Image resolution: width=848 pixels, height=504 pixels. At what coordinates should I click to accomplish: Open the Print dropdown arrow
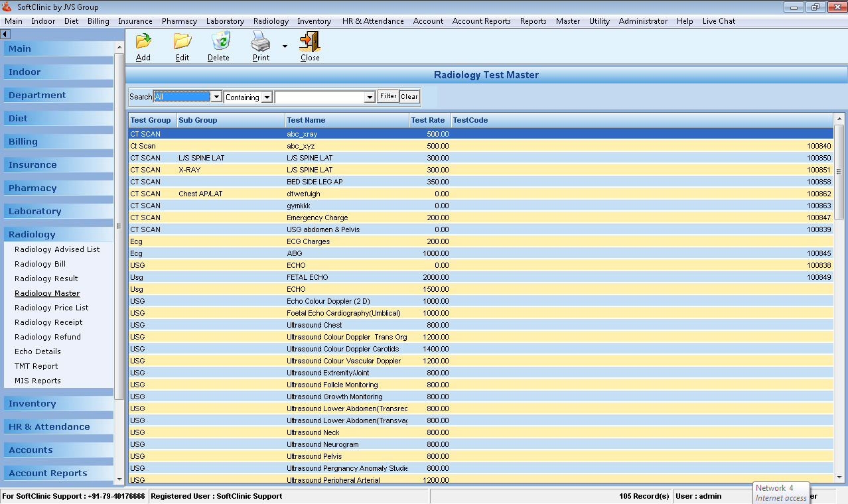tap(285, 46)
